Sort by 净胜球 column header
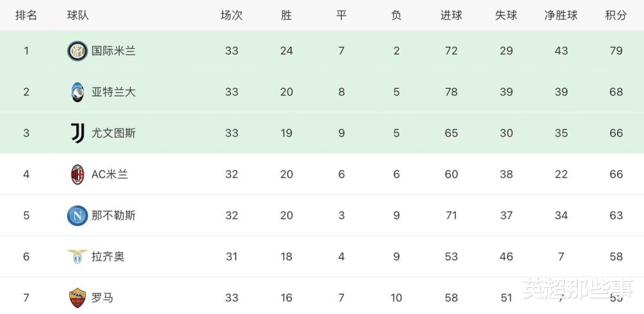 (x=561, y=15)
